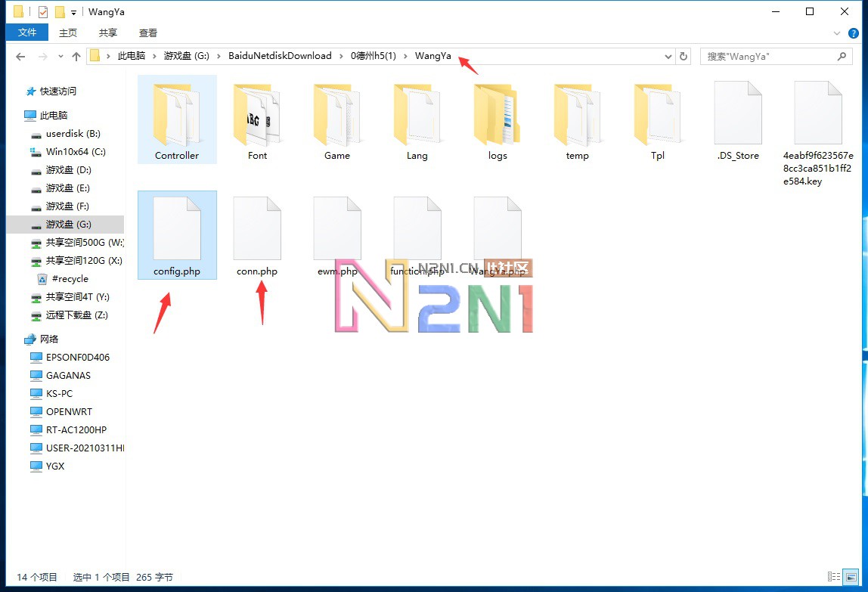The image size is (868, 592).
Task: Open the quick access toolbar dropdown
Action: (x=73, y=12)
